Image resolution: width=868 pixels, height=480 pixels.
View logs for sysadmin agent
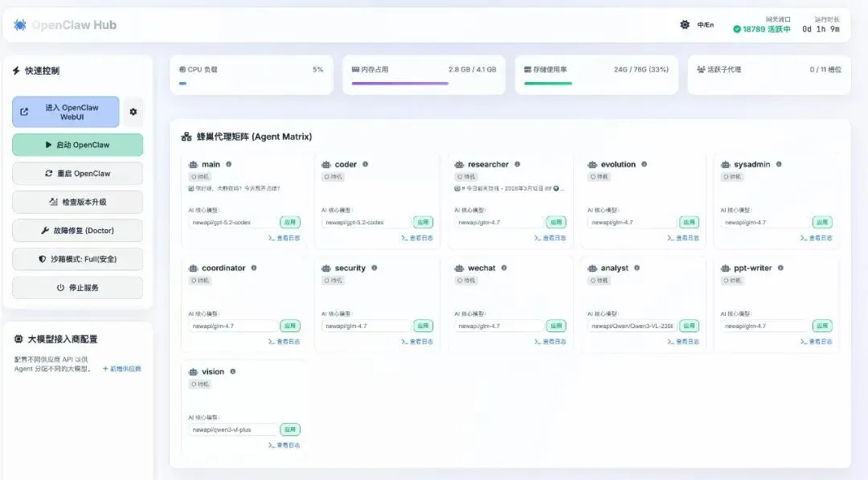point(816,238)
